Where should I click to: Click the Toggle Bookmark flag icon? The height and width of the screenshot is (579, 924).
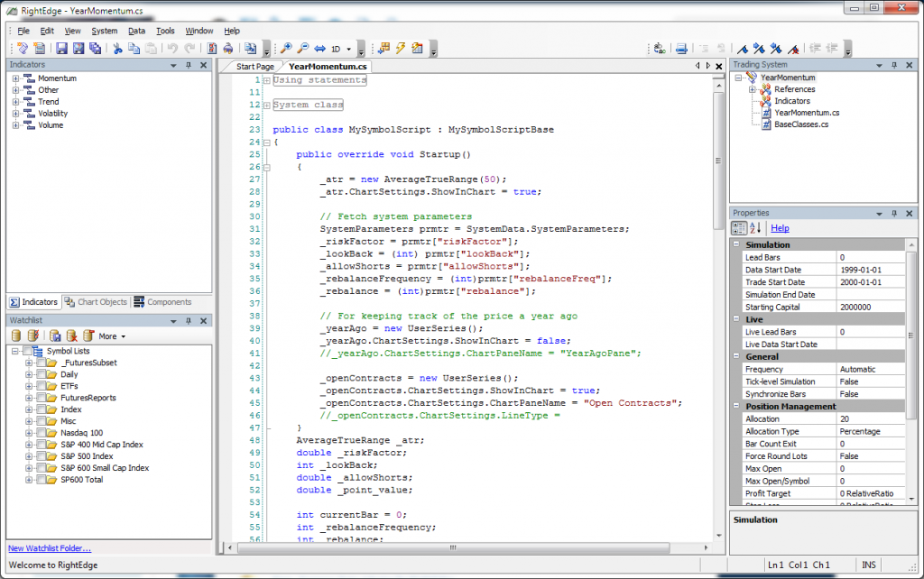[743, 49]
